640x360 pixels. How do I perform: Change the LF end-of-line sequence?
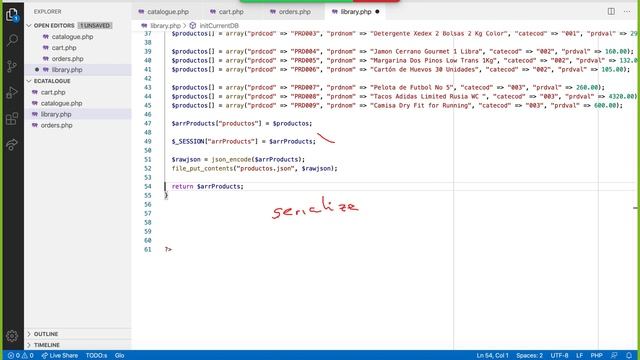point(579,356)
